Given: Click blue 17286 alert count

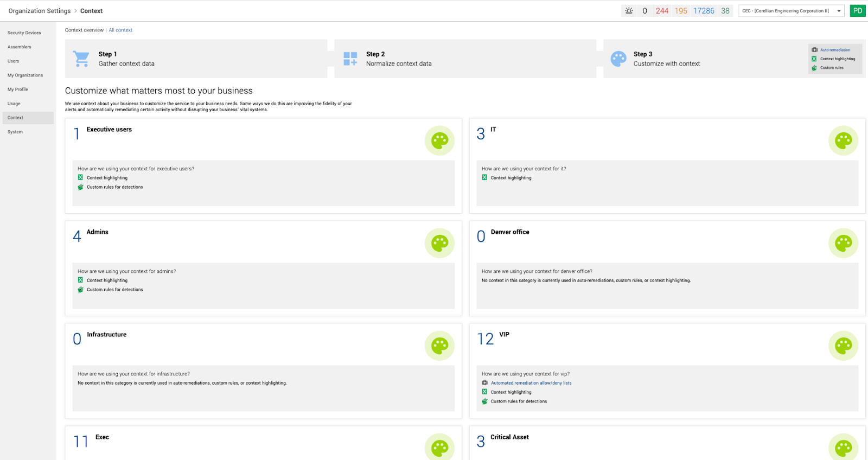Looking at the screenshot, I should tap(704, 11).
